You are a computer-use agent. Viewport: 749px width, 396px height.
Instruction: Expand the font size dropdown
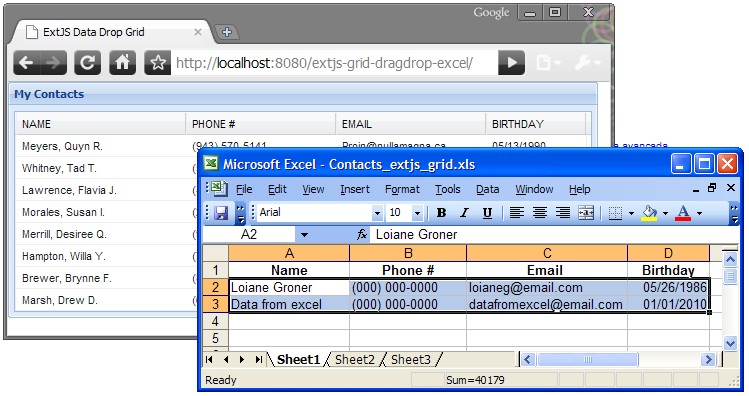(417, 213)
